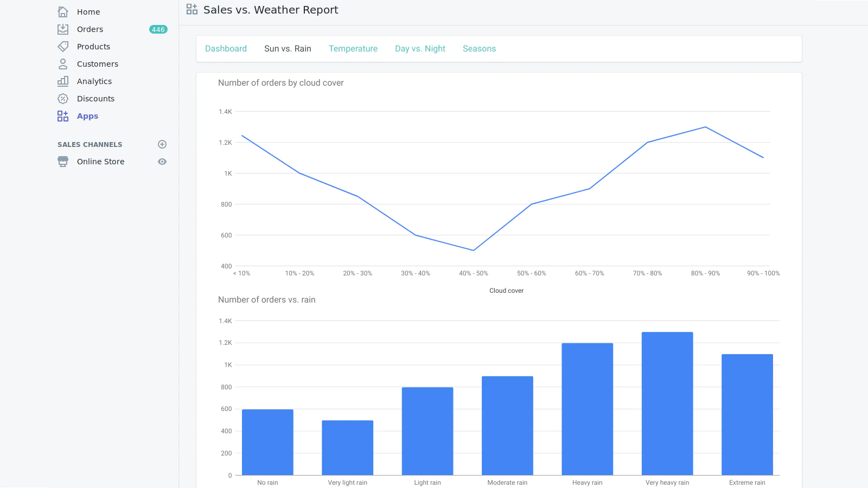This screenshot has width=868, height=488.
Task: Click the Very light rain bar
Action: [347, 447]
